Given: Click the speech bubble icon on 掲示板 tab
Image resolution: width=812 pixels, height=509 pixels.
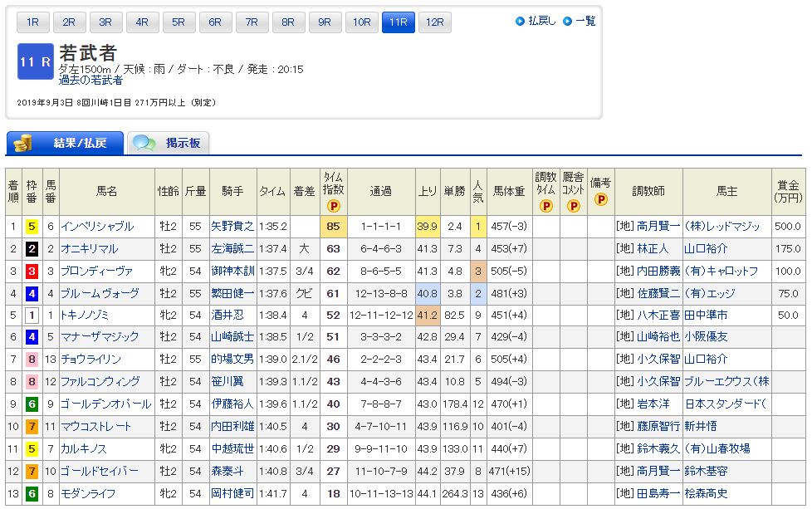Looking at the screenshot, I should tap(144, 143).
